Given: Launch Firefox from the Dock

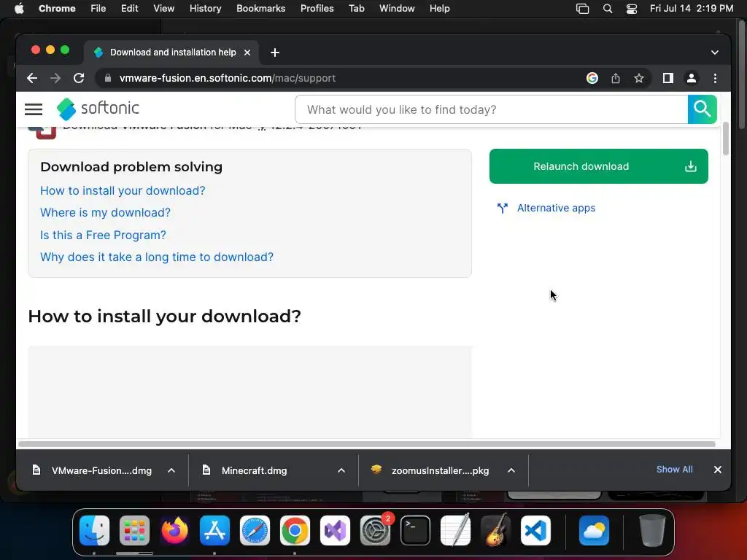Looking at the screenshot, I should [x=174, y=531].
